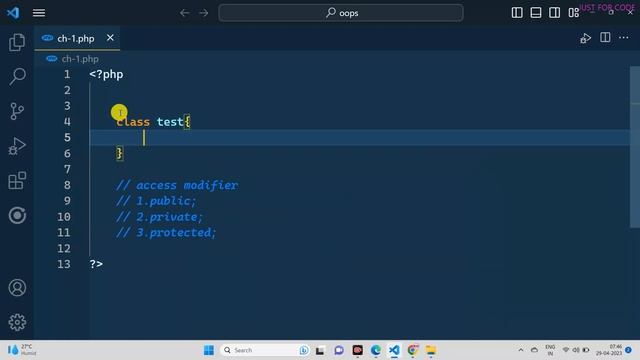
Task: Open the Wi-Fi network tray icon
Action: (566, 350)
